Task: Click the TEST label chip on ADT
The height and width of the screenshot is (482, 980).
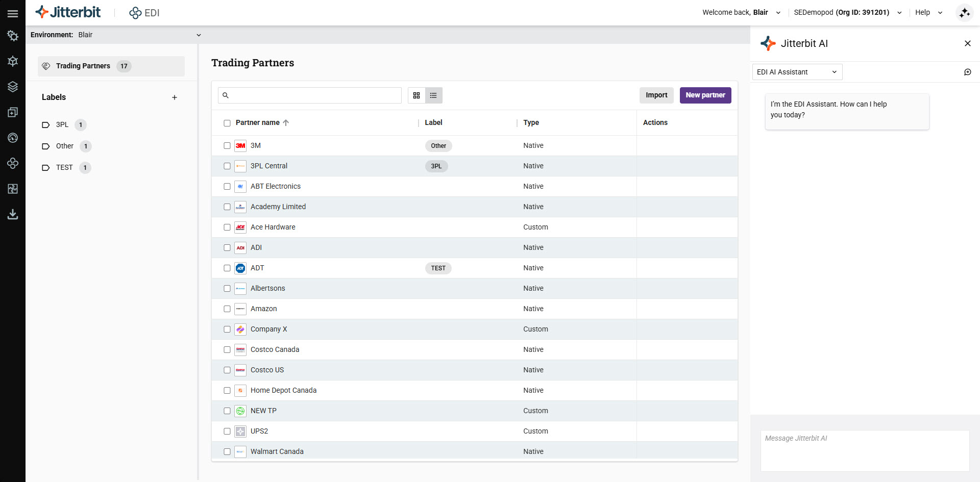Action: click(x=438, y=268)
